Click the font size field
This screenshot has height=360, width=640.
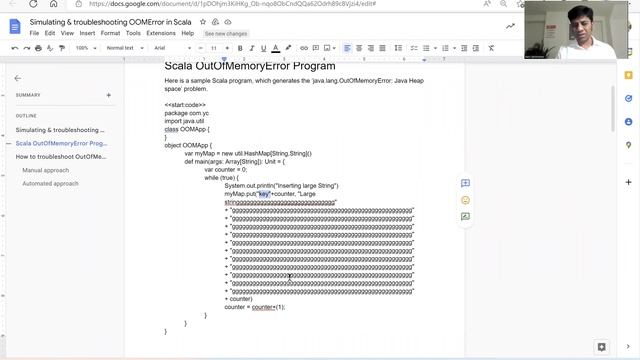(x=214, y=48)
